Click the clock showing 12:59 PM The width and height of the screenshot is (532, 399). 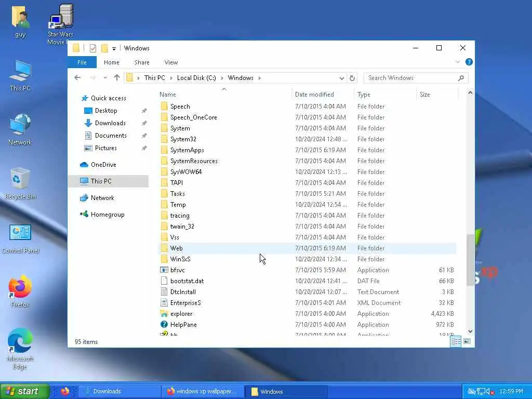click(511, 392)
